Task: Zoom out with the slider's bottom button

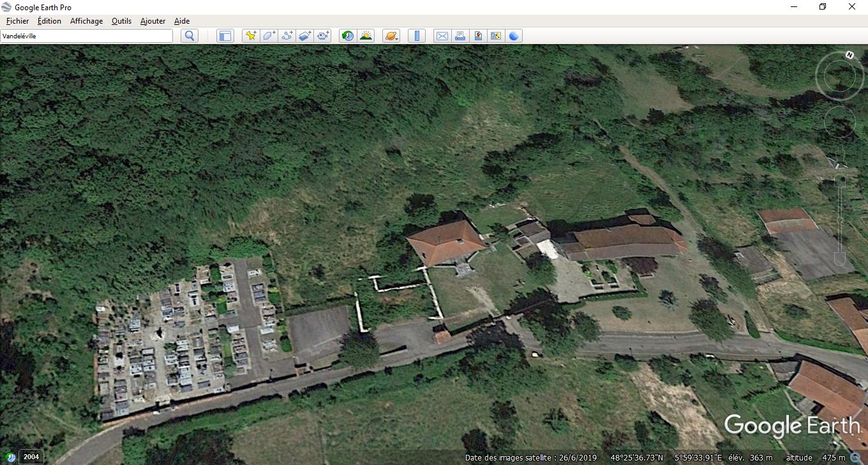Action: (x=840, y=259)
